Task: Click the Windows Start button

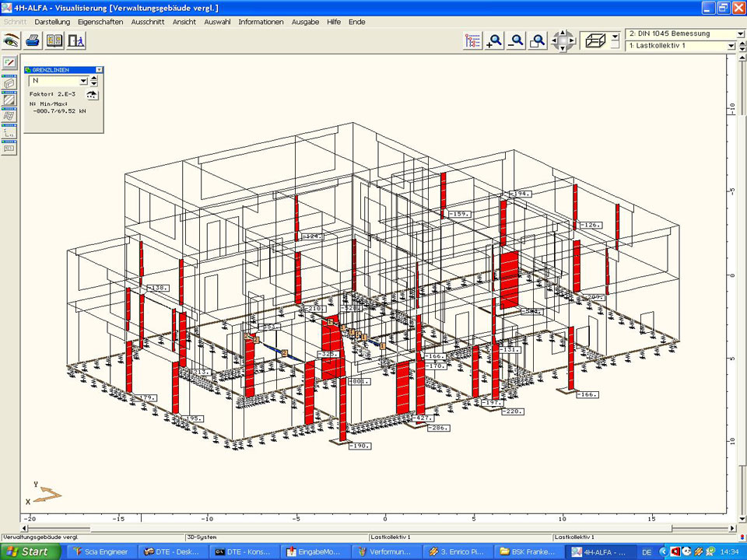Action: click(x=30, y=551)
